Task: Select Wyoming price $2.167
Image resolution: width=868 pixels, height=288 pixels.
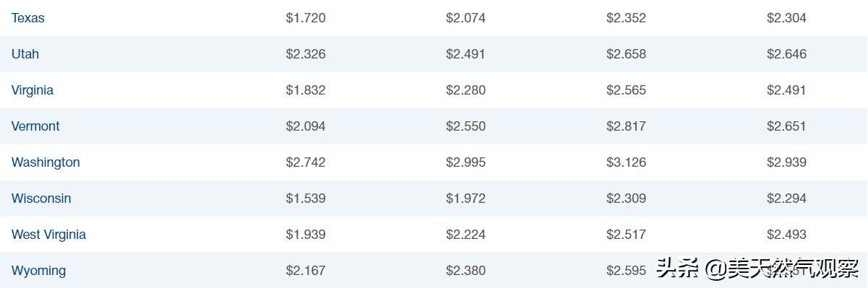Action: [x=306, y=271]
